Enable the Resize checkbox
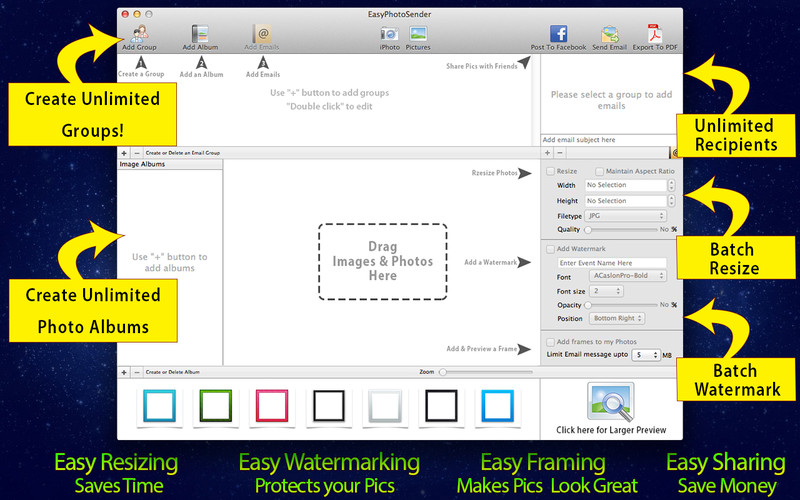800x500 pixels. 551,171
